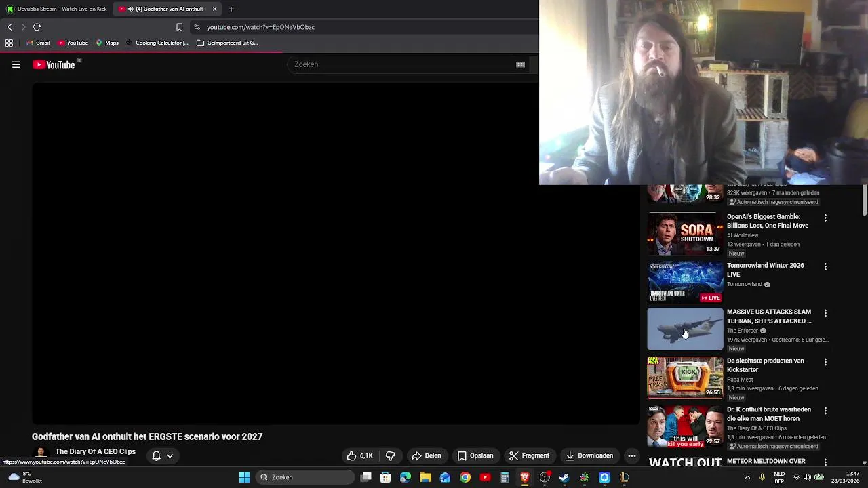This screenshot has width=868, height=488.
Task: Open options menu for METEOR MELTDOWN video
Action: [825, 462]
